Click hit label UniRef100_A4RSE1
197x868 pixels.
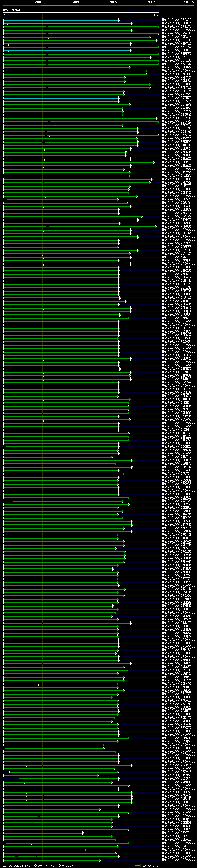177,43
